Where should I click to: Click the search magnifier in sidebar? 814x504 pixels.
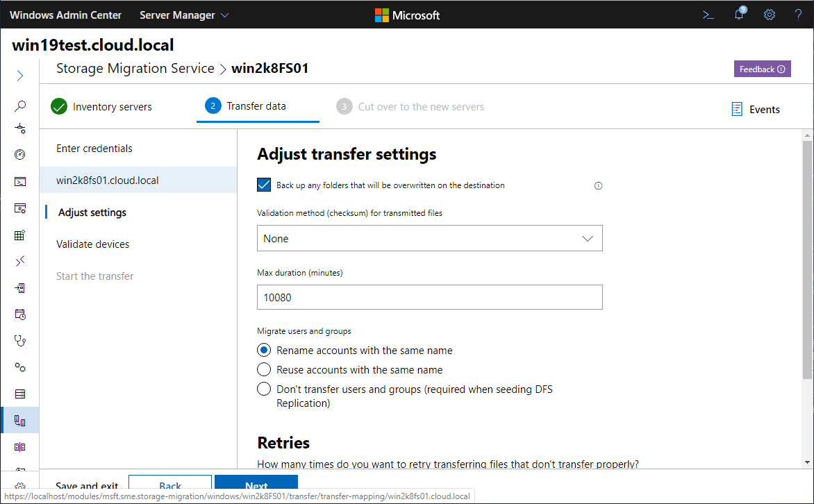point(20,106)
